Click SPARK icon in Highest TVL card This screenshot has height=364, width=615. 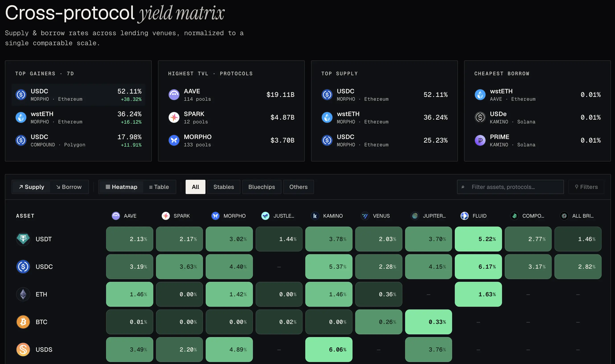(174, 117)
